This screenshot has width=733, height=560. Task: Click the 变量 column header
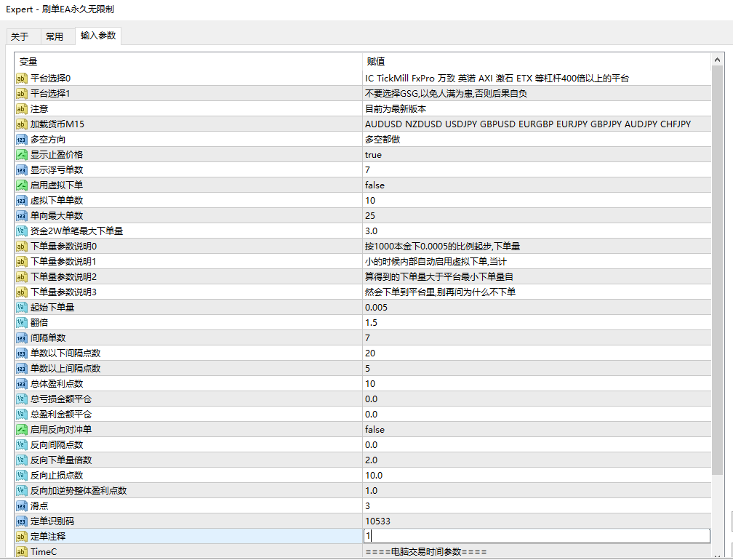pos(188,62)
